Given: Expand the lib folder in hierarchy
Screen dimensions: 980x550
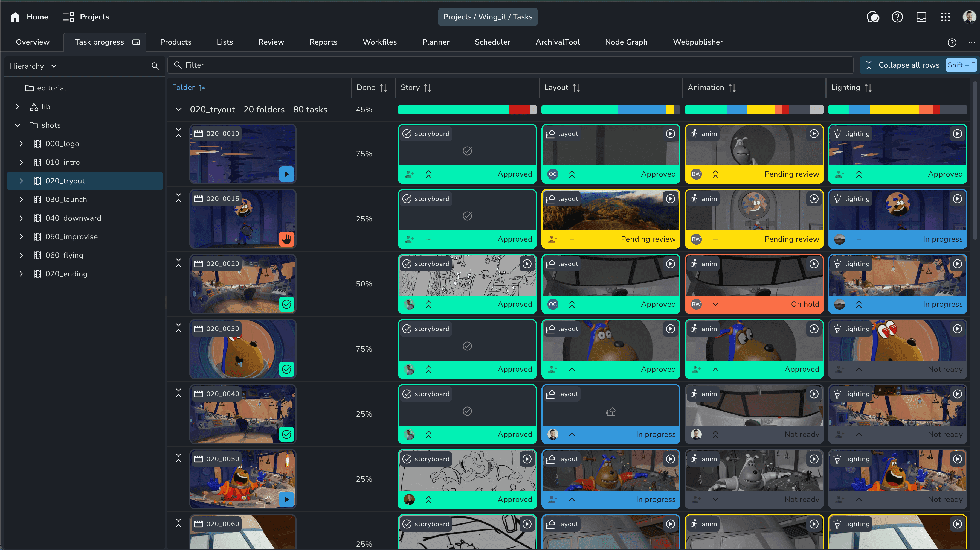Looking at the screenshot, I should (x=18, y=107).
